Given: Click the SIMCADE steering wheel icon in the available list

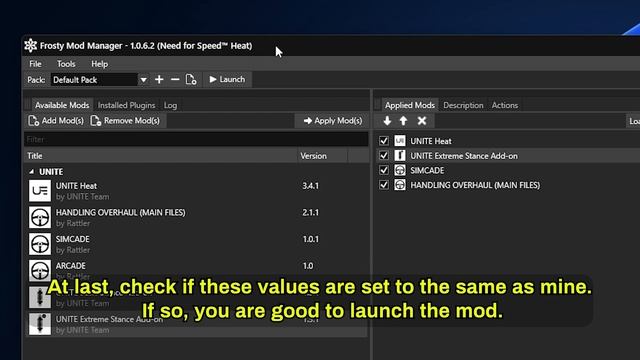Looking at the screenshot, I should pos(40,244).
